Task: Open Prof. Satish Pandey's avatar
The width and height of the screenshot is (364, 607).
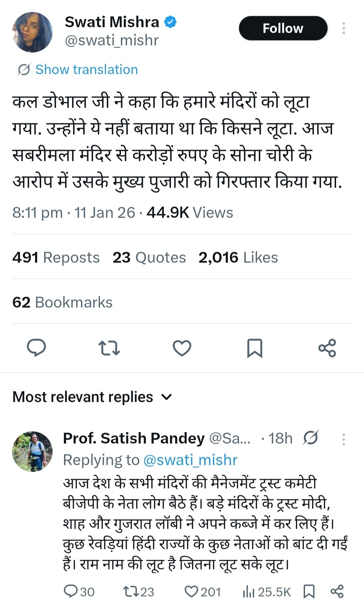Action: 32,451
